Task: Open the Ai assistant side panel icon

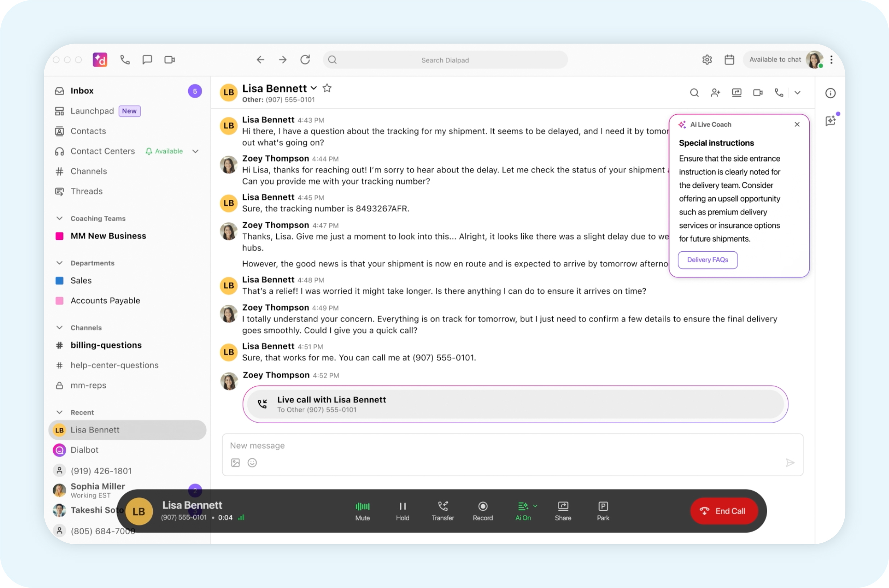Action: (x=831, y=120)
